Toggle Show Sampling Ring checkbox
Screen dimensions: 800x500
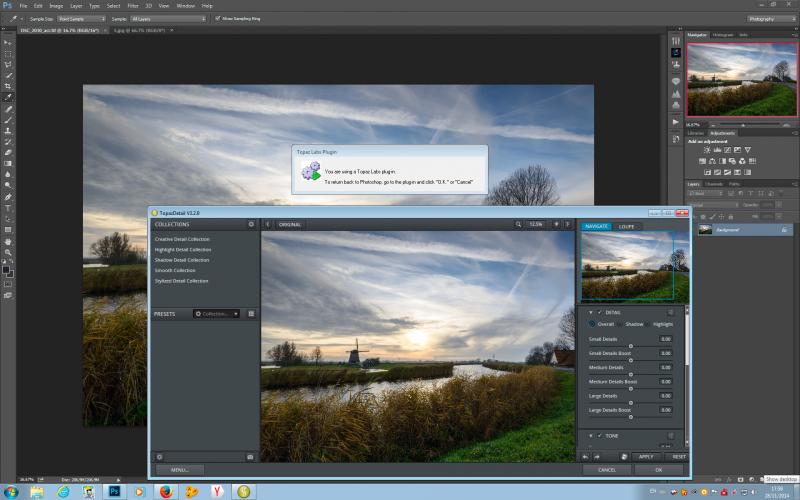[218, 18]
